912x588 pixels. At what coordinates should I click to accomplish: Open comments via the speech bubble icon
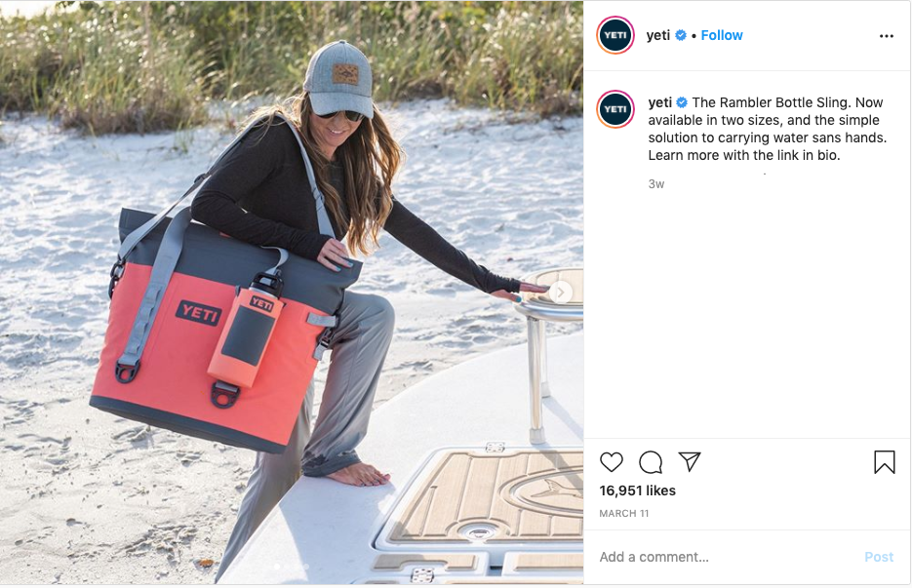(x=651, y=462)
